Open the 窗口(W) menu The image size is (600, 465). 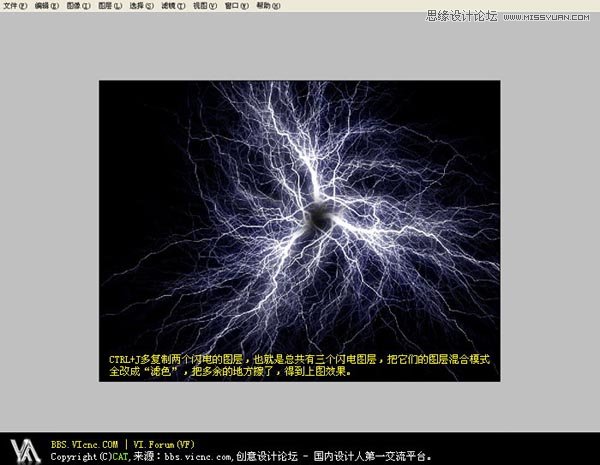[236, 6]
